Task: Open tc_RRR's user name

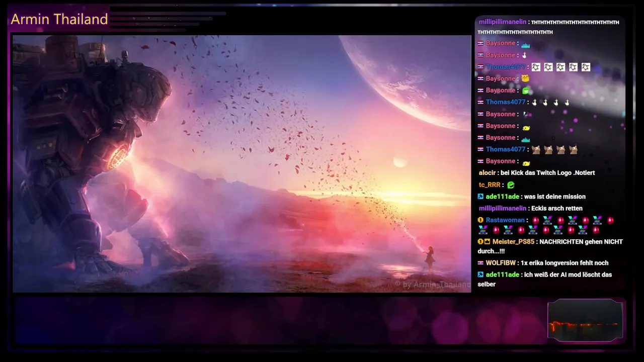Action: (490, 185)
